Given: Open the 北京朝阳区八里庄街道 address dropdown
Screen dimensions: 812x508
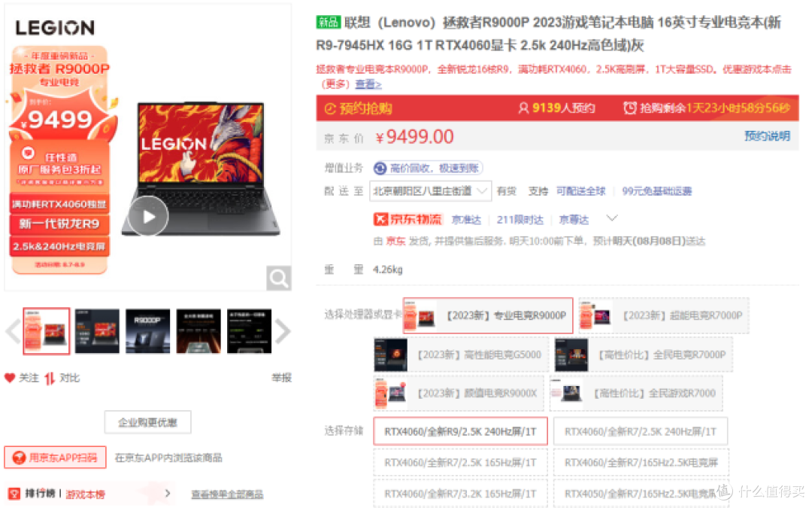Looking at the screenshot, I should tap(429, 191).
